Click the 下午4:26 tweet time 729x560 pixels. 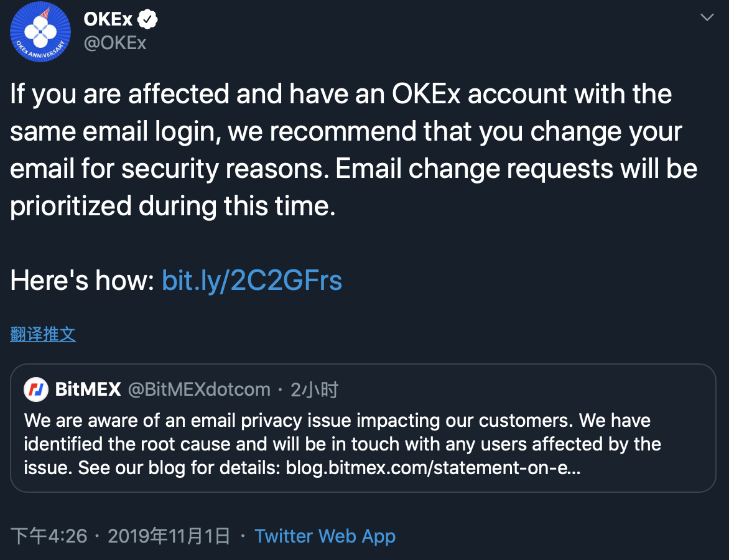(49, 536)
